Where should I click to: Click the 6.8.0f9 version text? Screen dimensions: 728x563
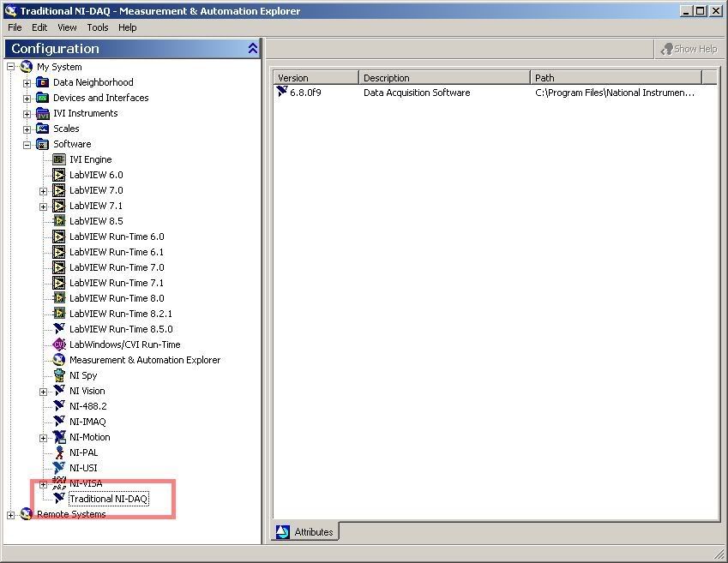[x=305, y=93]
